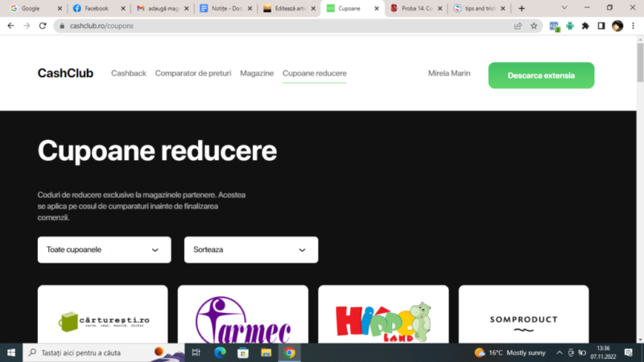Screen dimensions: 644x362
Task: Open Task View on the taskbar
Action: click(196, 352)
